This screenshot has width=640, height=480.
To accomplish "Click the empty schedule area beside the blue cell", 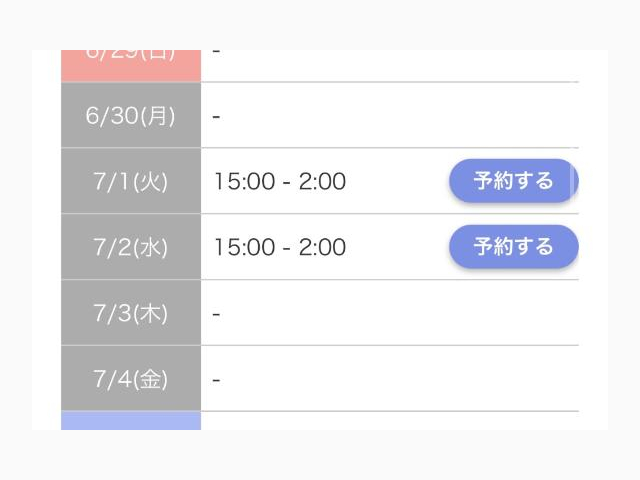I will click(x=390, y=421).
